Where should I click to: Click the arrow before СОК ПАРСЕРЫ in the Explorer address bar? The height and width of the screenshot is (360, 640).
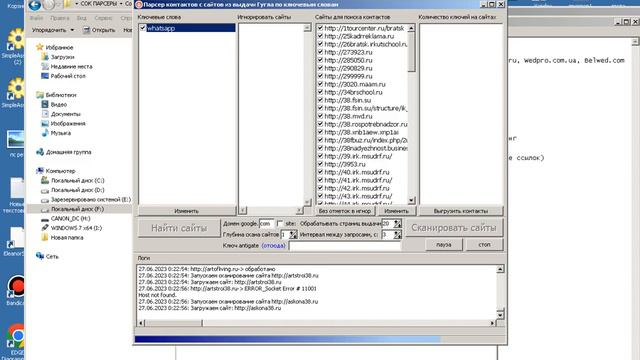point(76,4)
